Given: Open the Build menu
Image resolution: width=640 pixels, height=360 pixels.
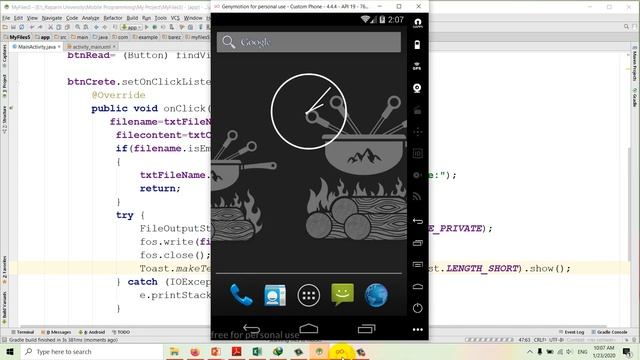Looking at the screenshot, I should click(132, 18).
